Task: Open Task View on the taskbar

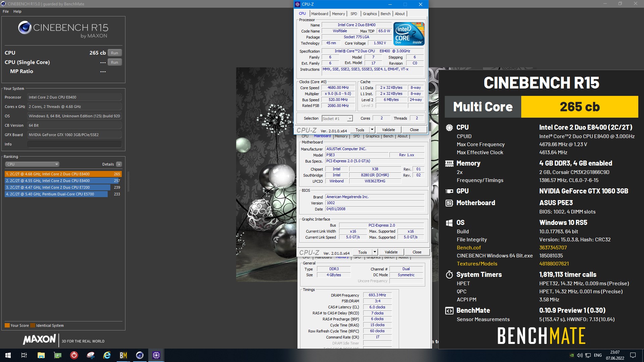Action: pyautogui.click(x=24, y=355)
